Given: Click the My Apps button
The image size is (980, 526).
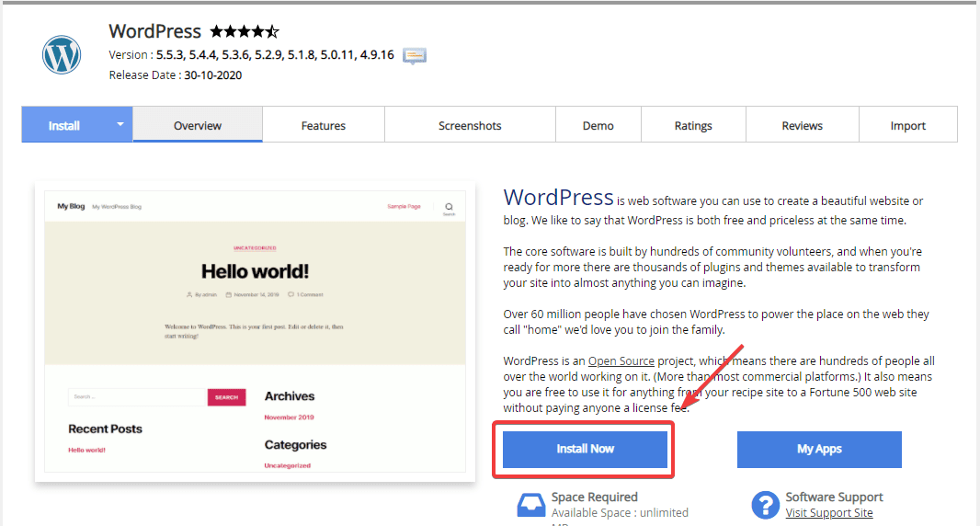Looking at the screenshot, I should [819, 449].
